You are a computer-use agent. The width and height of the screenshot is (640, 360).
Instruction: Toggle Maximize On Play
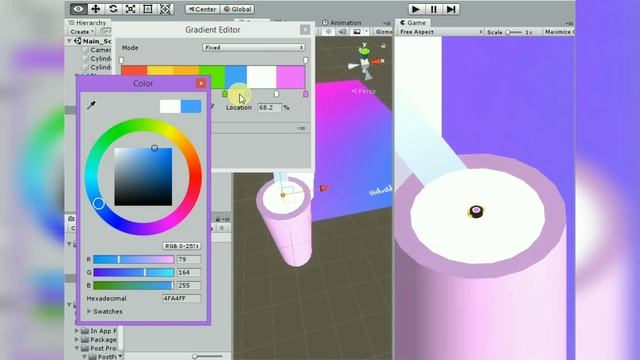[x=559, y=32]
